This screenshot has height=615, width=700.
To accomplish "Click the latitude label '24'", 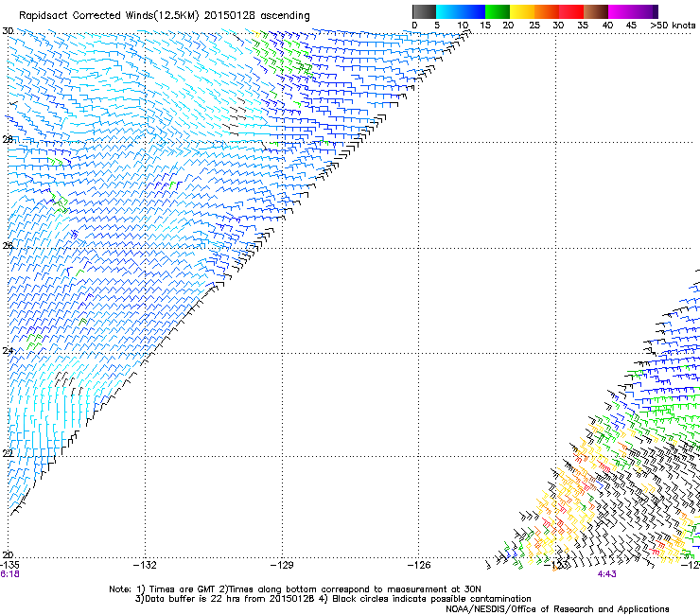I will pos(8,351).
